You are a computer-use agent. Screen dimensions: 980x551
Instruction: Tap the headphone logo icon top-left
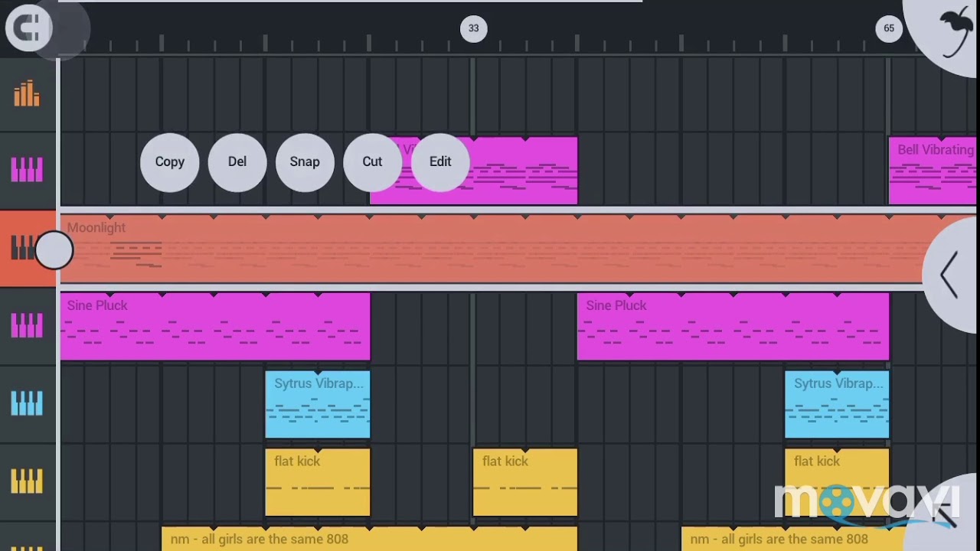coord(29,28)
